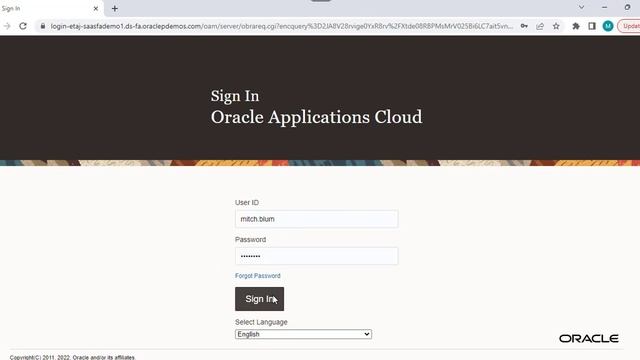Open the Forgot Password link
Viewport: 640px width, 360px height.
click(x=258, y=276)
